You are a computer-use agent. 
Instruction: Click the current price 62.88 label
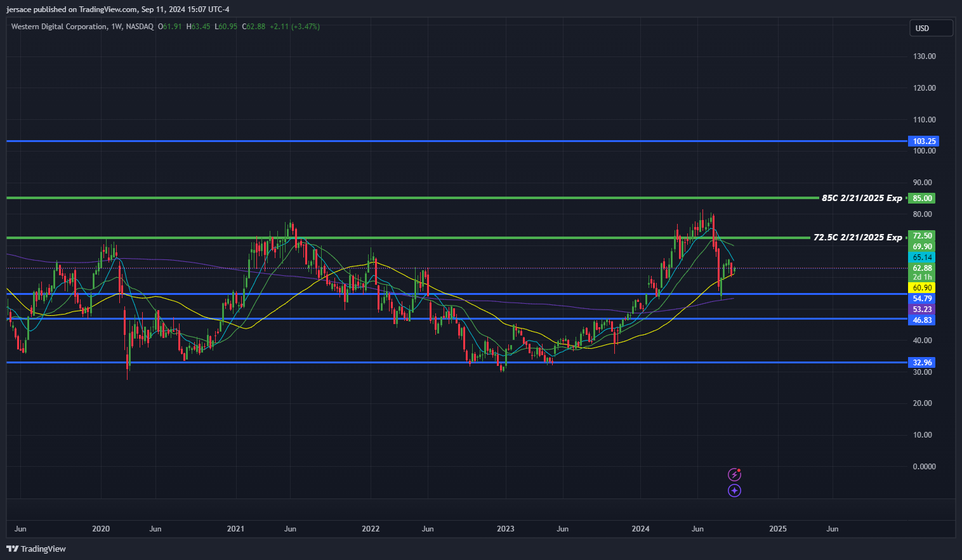click(x=922, y=268)
